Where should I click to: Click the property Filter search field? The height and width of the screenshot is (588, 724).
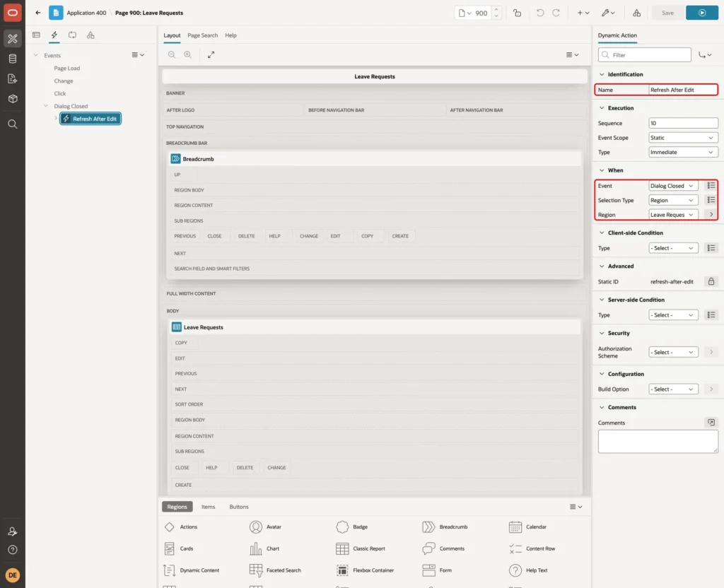click(645, 55)
